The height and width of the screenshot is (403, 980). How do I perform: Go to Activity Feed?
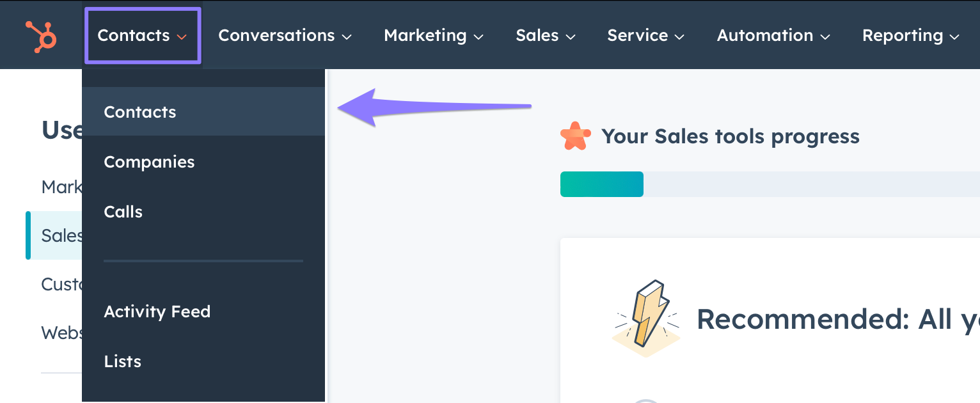[157, 312]
